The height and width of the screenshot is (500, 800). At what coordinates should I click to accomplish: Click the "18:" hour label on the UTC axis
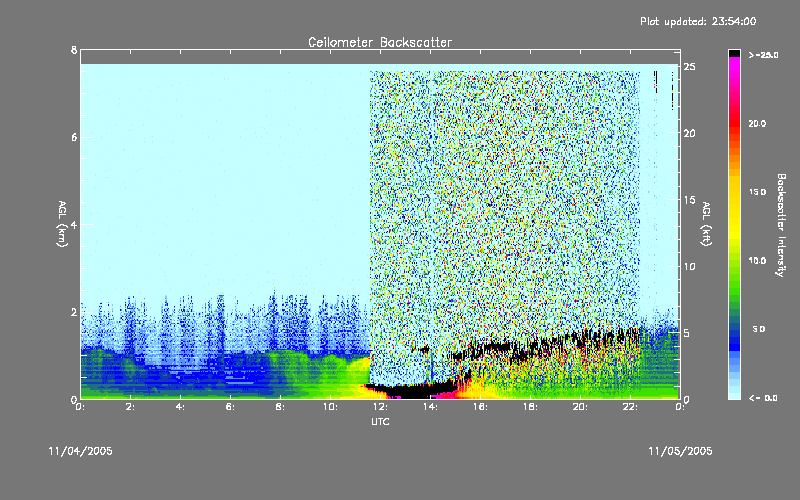tap(531, 407)
